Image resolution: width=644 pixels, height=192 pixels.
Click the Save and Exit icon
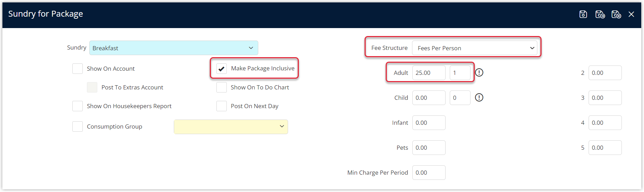[616, 14]
